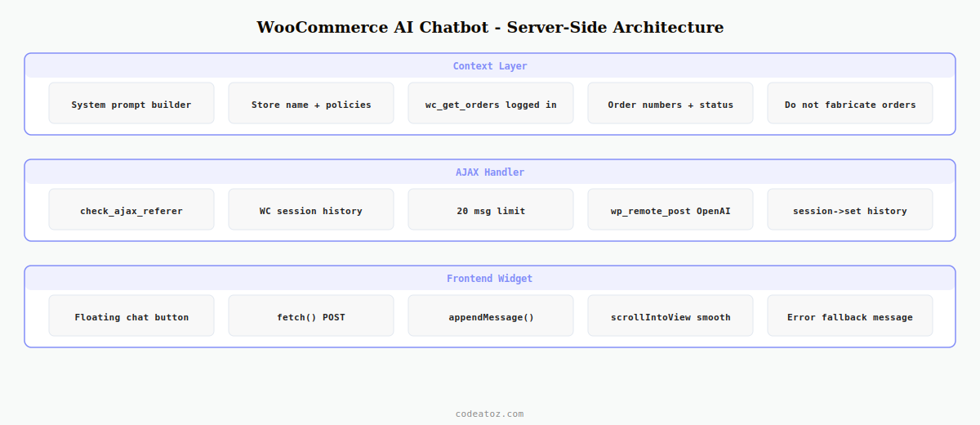The height and width of the screenshot is (425, 980).
Task: Click the WooCommerce AI Chatbot diagram title
Action: point(490,27)
